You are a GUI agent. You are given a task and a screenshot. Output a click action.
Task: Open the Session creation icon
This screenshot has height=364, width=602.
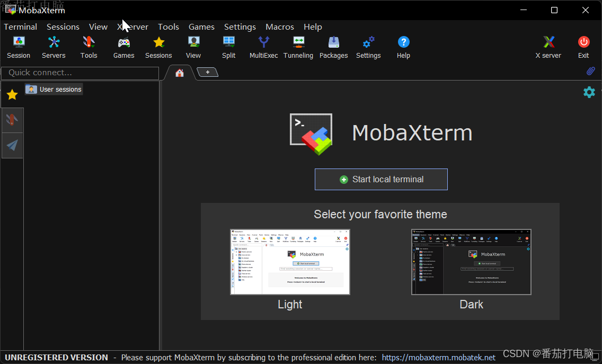[x=18, y=47]
